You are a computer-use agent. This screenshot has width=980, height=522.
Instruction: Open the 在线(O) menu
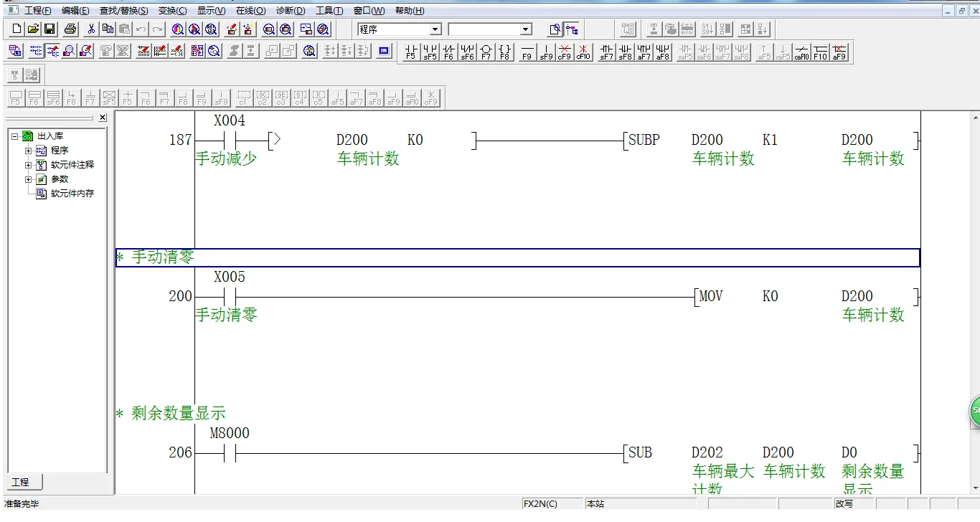(x=250, y=11)
